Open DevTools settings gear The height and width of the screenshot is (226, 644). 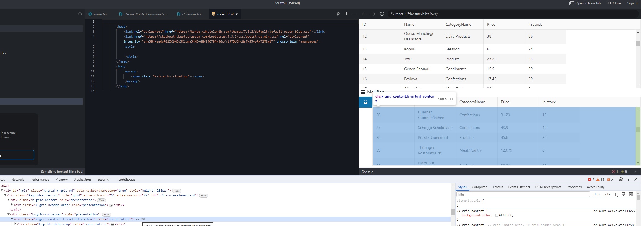point(621,179)
